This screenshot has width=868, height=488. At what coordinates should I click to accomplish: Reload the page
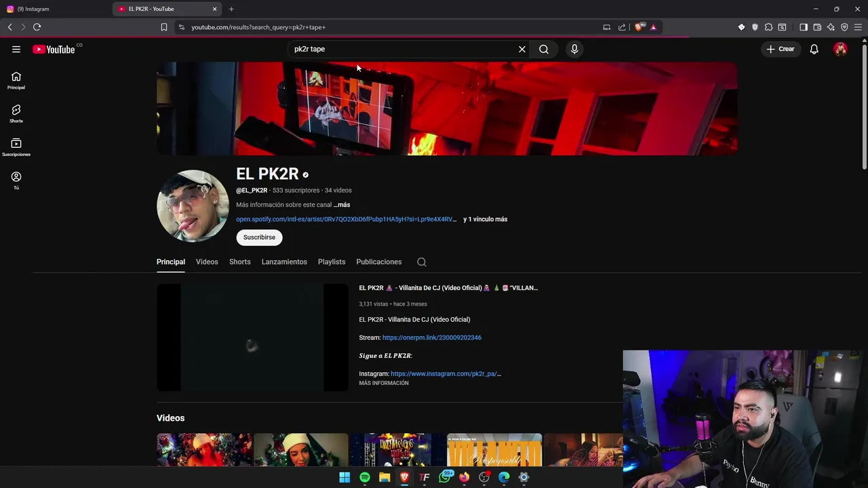point(37,27)
